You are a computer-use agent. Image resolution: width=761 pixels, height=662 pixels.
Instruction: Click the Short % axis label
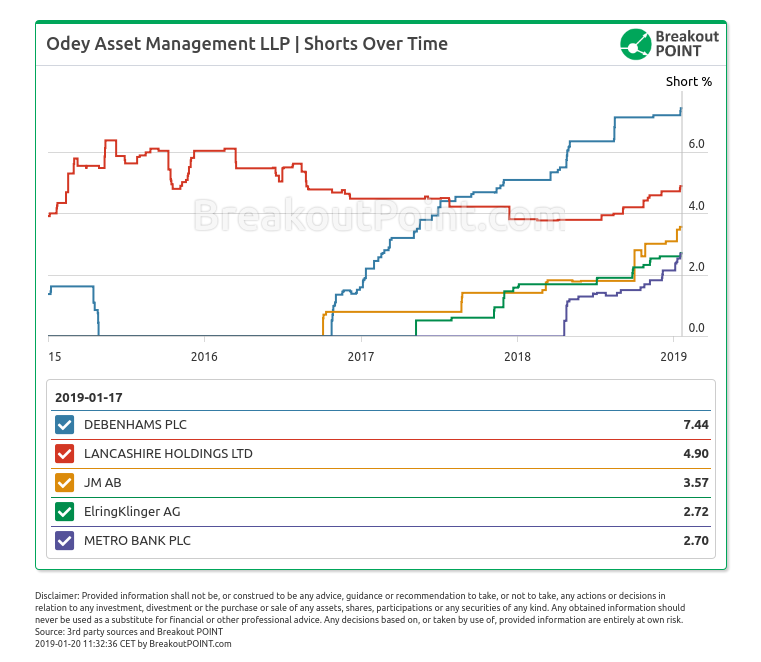click(689, 82)
